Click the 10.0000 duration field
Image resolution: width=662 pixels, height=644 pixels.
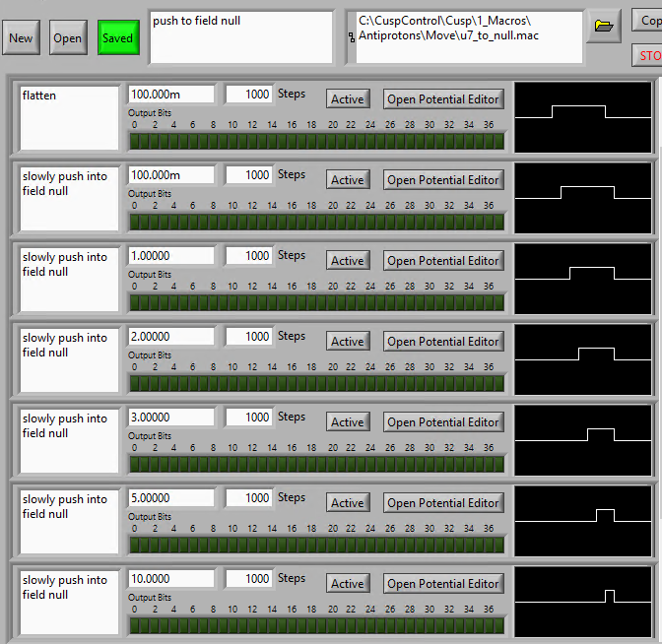[x=171, y=579]
